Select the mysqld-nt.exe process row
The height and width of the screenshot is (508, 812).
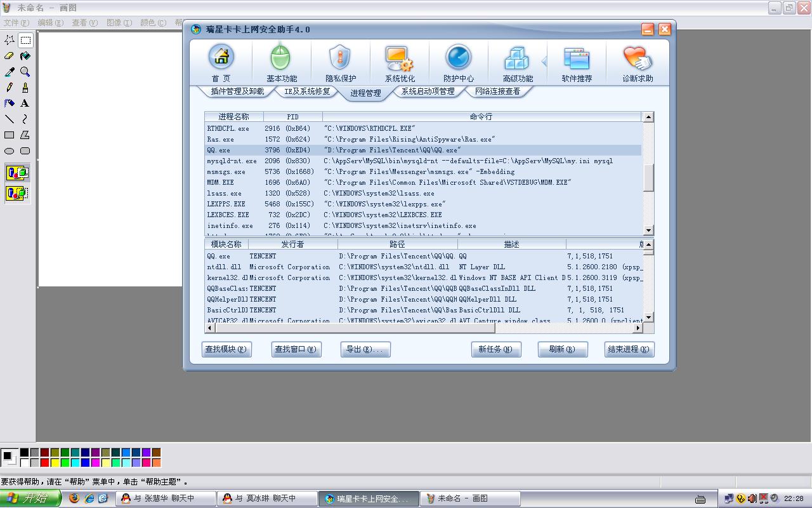(422, 161)
